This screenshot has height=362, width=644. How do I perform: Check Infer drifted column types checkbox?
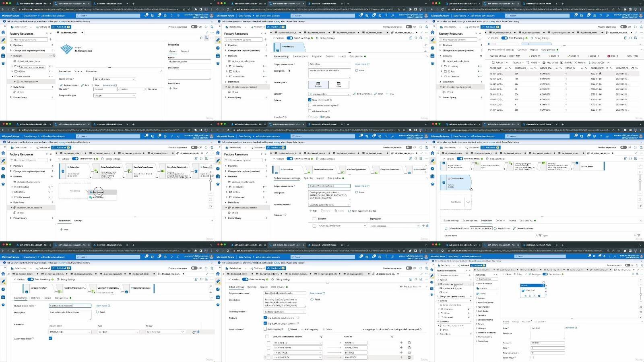coord(310,105)
